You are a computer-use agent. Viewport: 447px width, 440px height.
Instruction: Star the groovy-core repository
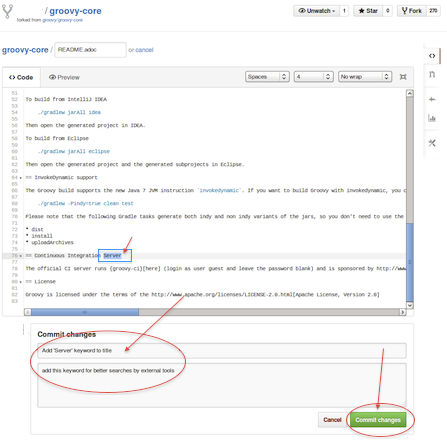pos(368,11)
